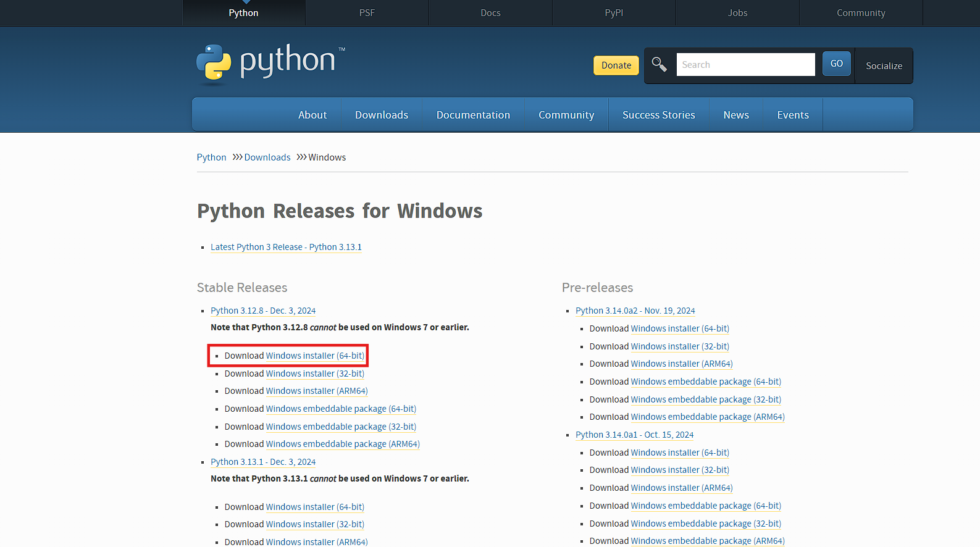The image size is (980, 547).
Task: Click the Donate button
Action: click(616, 65)
